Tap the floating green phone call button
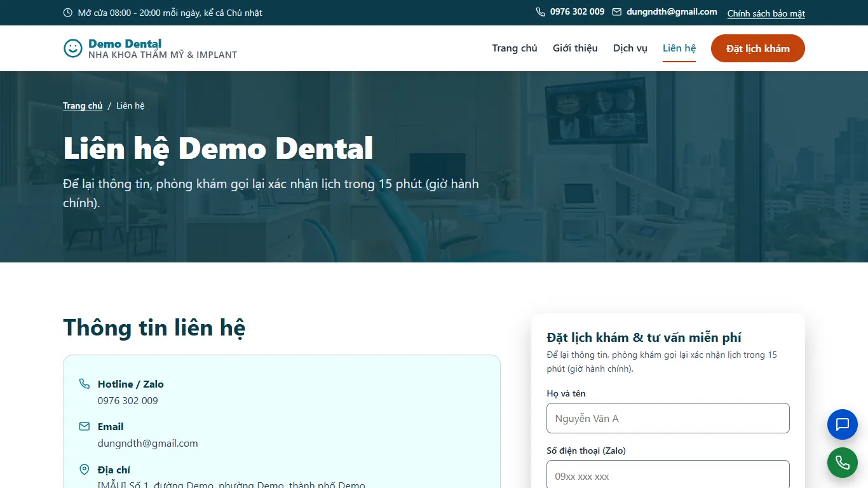This screenshot has width=868, height=488. click(x=843, y=463)
